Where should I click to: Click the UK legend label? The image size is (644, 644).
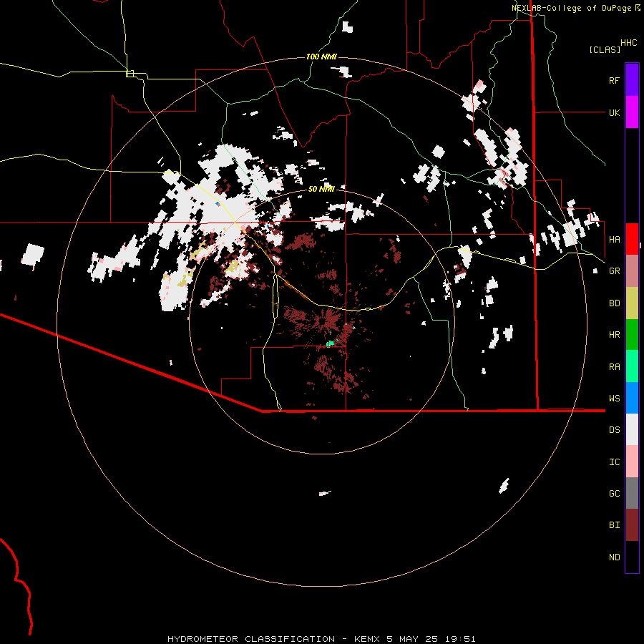point(614,112)
